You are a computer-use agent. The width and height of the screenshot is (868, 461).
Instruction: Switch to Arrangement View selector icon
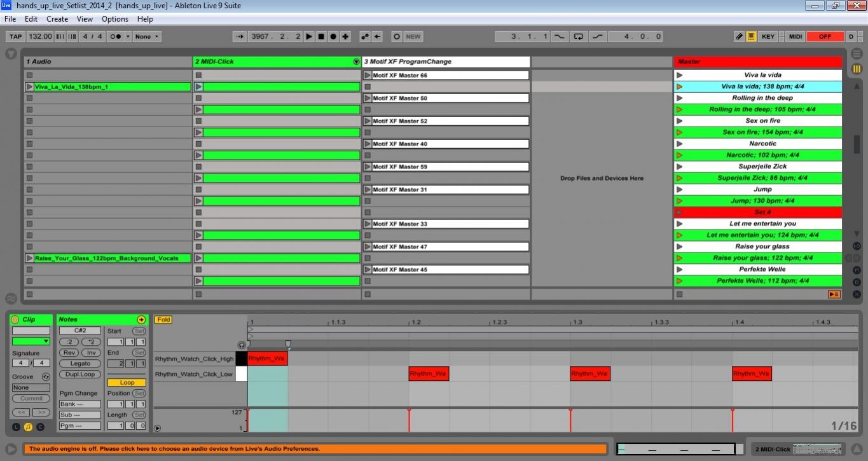(x=857, y=54)
